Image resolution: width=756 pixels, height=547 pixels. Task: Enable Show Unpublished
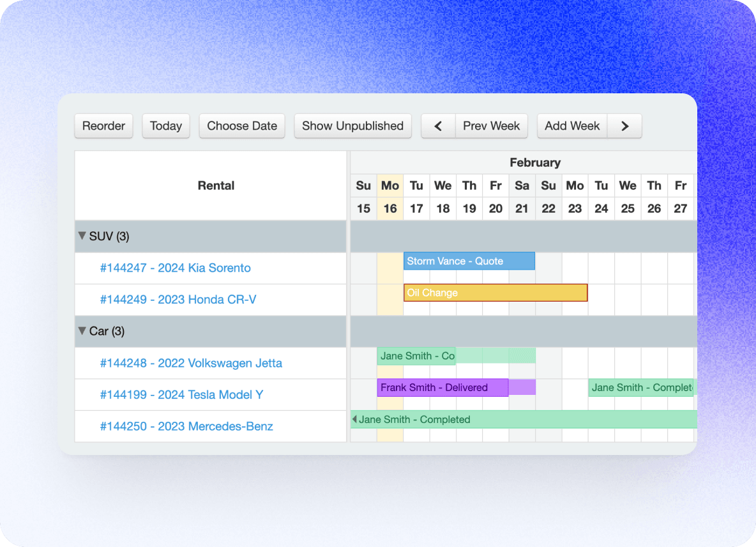(x=352, y=126)
